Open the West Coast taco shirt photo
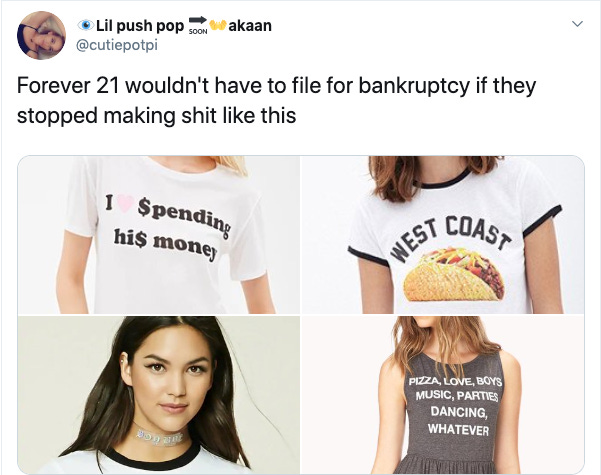 (x=443, y=235)
